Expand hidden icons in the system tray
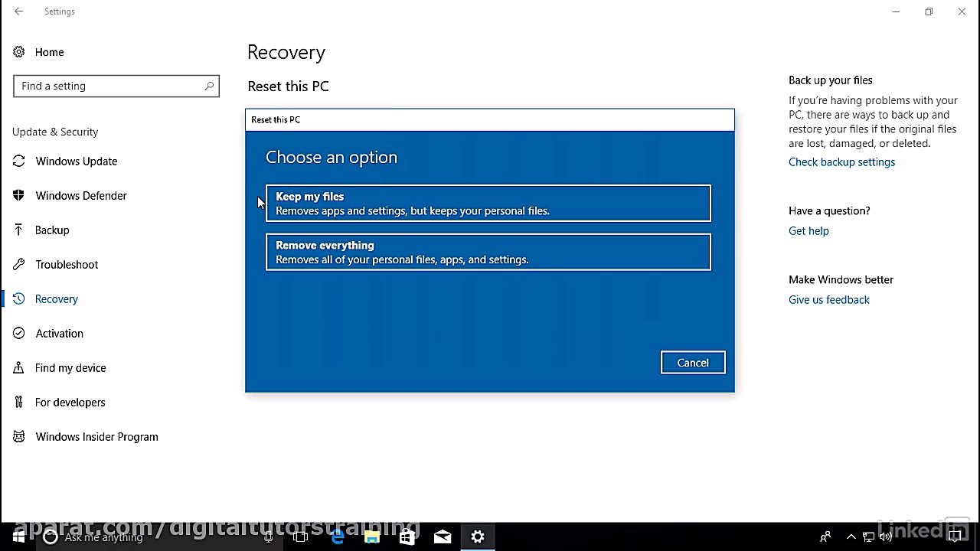980x551 pixels. pyautogui.click(x=851, y=536)
